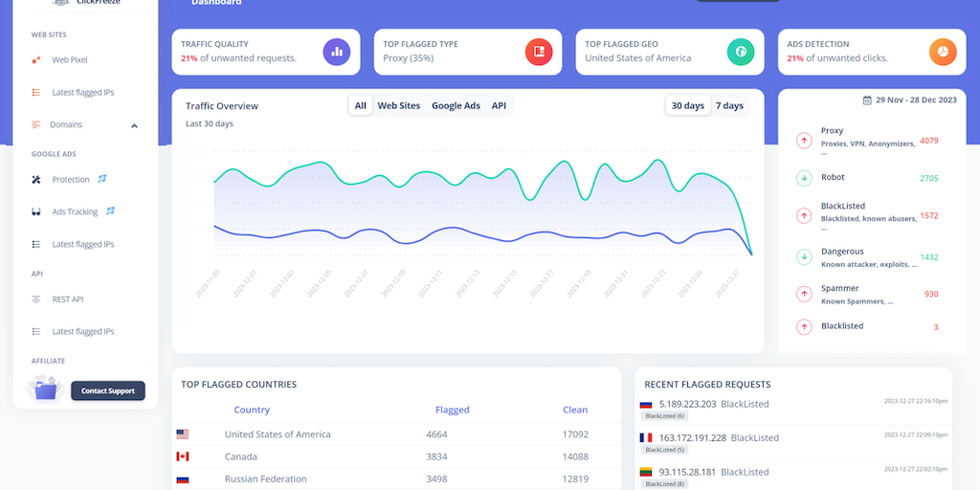Click the Proxy (35%) text
The image size is (980, 490).
(408, 58)
